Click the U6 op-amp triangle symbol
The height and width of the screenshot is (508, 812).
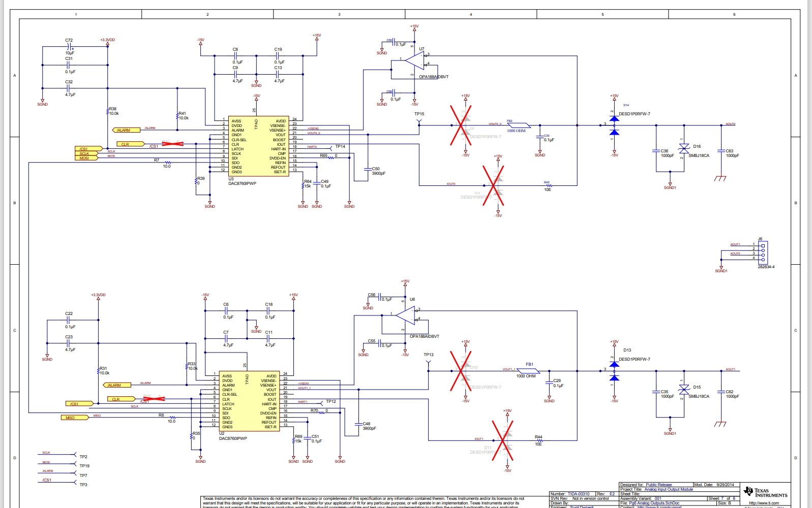coord(406,315)
